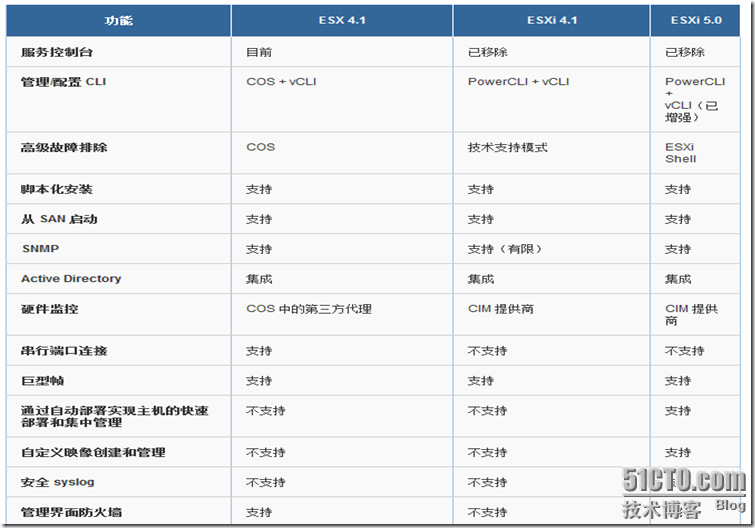The width and height of the screenshot is (755, 528).
Task: Click 已移除 in the ESXi 5.0 column
Action: tap(685, 52)
